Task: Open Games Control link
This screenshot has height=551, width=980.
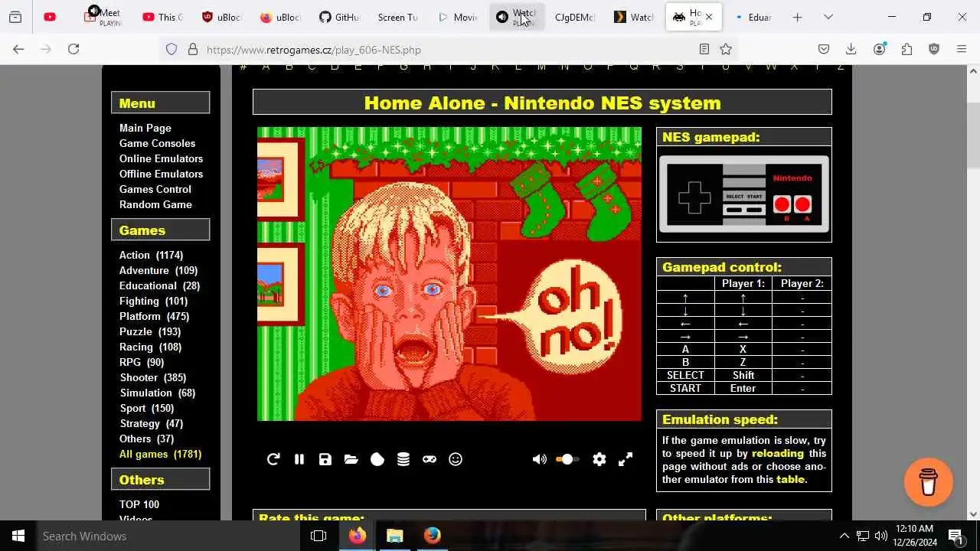Action: point(155,189)
